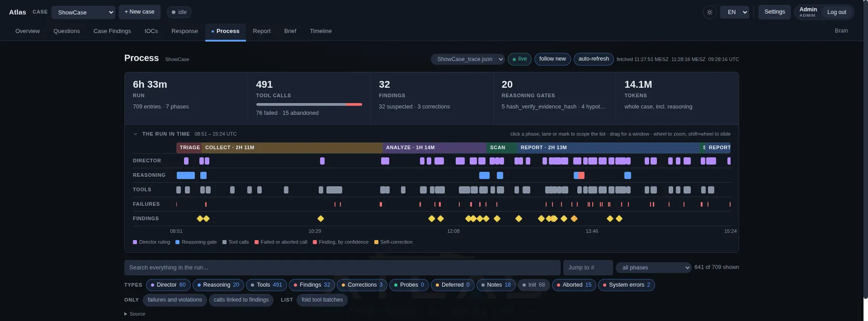Image resolution: width=868 pixels, height=321 pixels.
Task: Open the Report tab
Action: tap(261, 31)
